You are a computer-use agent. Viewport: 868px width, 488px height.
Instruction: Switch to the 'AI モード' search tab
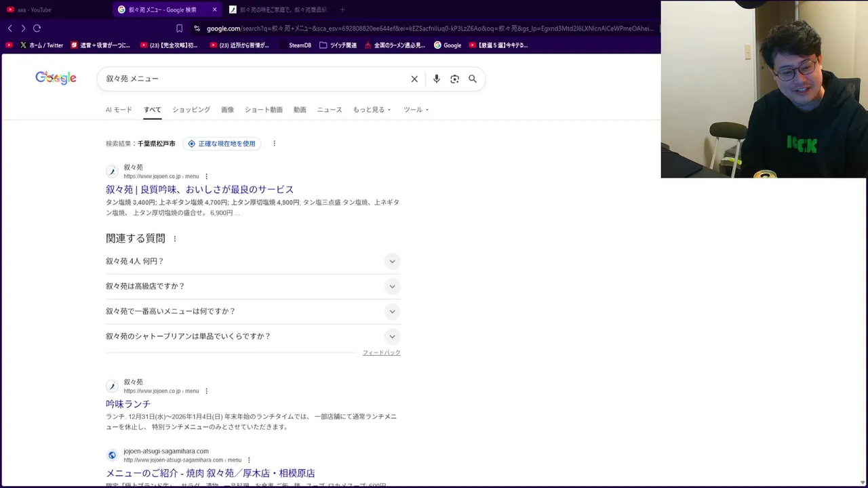point(119,110)
